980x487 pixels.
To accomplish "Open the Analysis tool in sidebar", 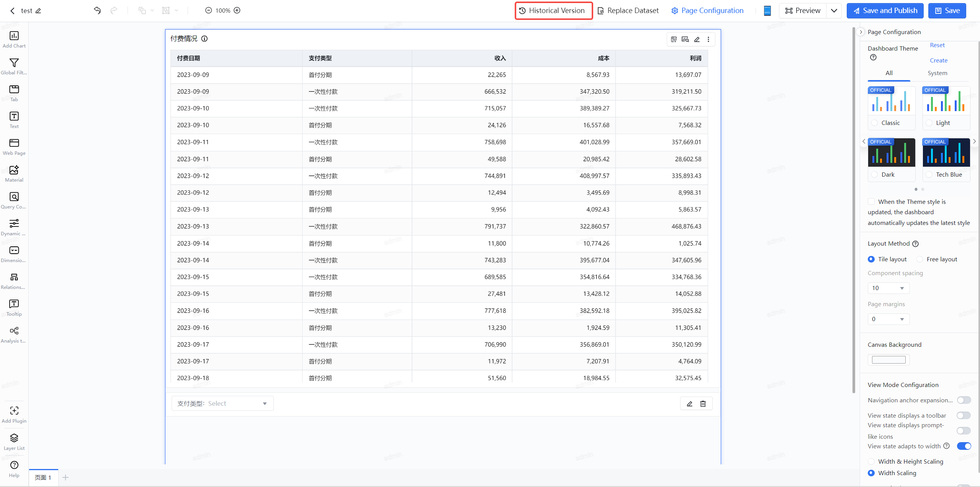I will (14, 335).
